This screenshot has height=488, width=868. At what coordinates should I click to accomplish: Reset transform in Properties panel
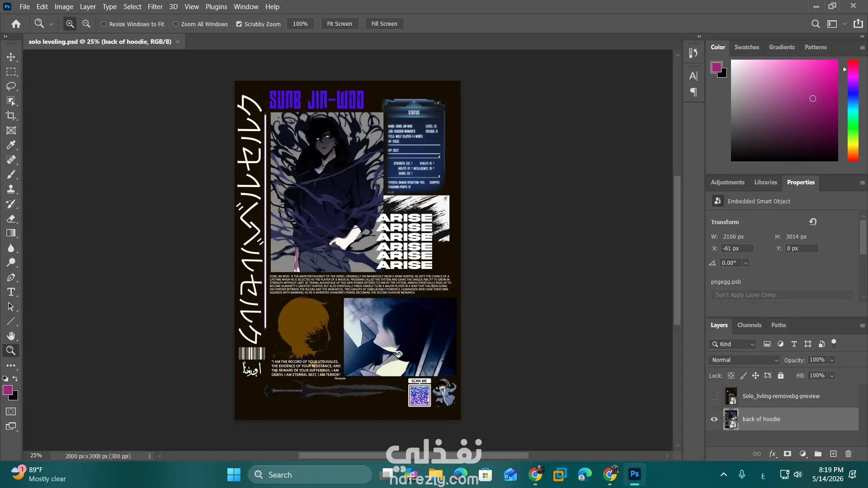[x=813, y=221]
